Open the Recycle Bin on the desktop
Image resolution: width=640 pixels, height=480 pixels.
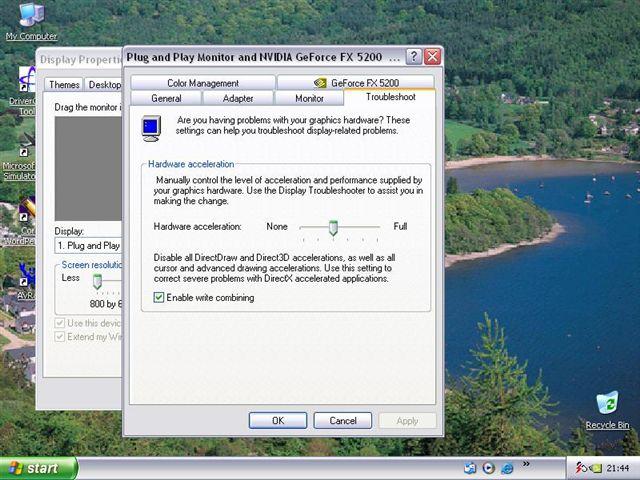click(607, 405)
